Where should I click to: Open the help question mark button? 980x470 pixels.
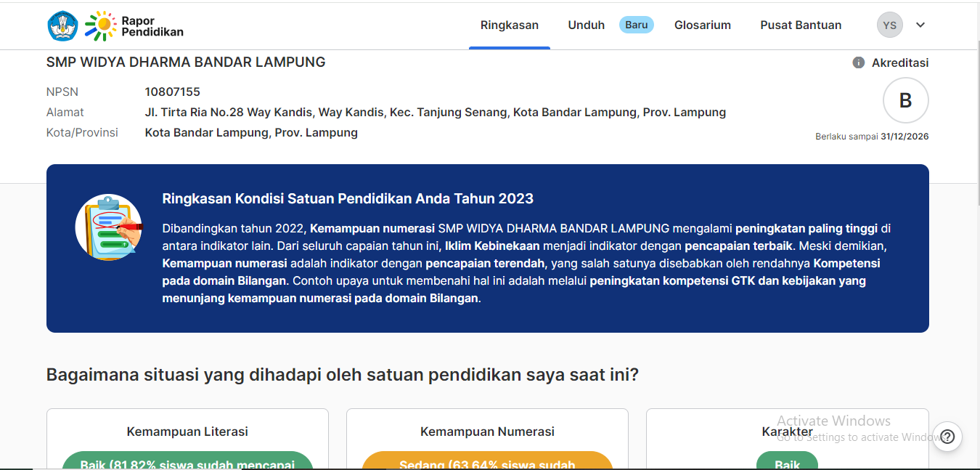947,437
